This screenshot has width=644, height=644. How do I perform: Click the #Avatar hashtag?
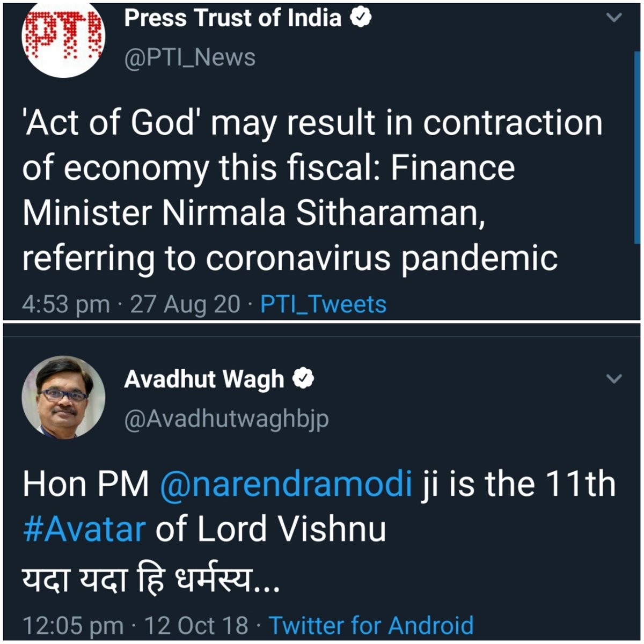click(84, 529)
